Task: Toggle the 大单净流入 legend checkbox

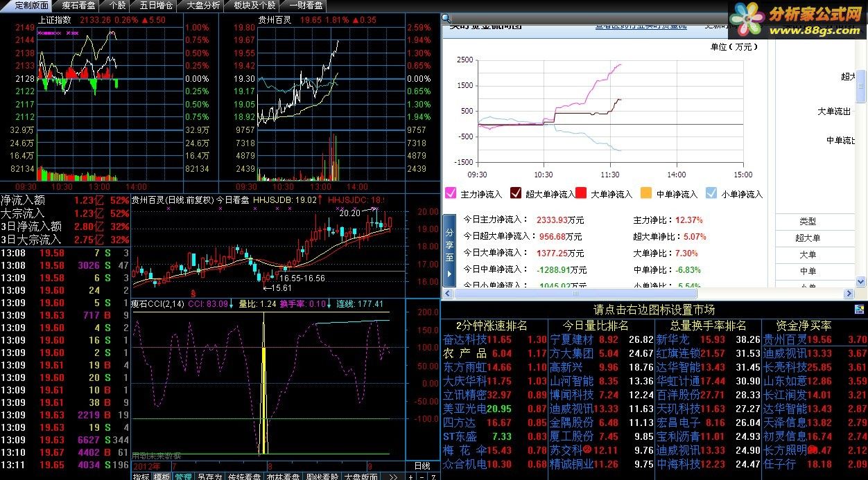Action: click(x=581, y=193)
